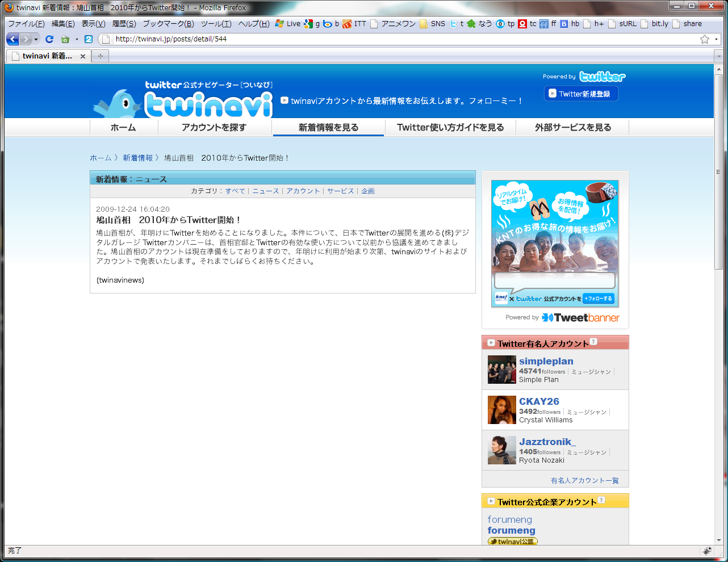The width and height of the screenshot is (728, 562).
Task: Open the 'tc' bookmark
Action: pos(527,24)
